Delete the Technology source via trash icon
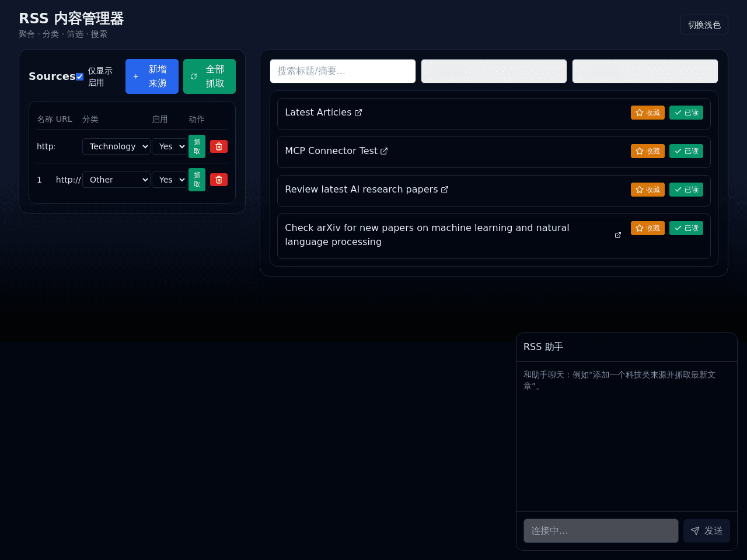Image resolution: width=747 pixels, height=560 pixels. (x=219, y=146)
